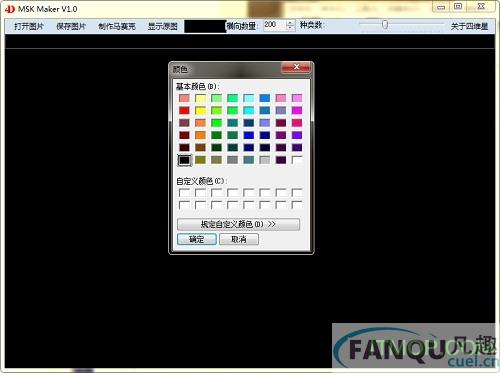
Task: Select the pure blue swatch in the fourth row
Action: (249, 135)
